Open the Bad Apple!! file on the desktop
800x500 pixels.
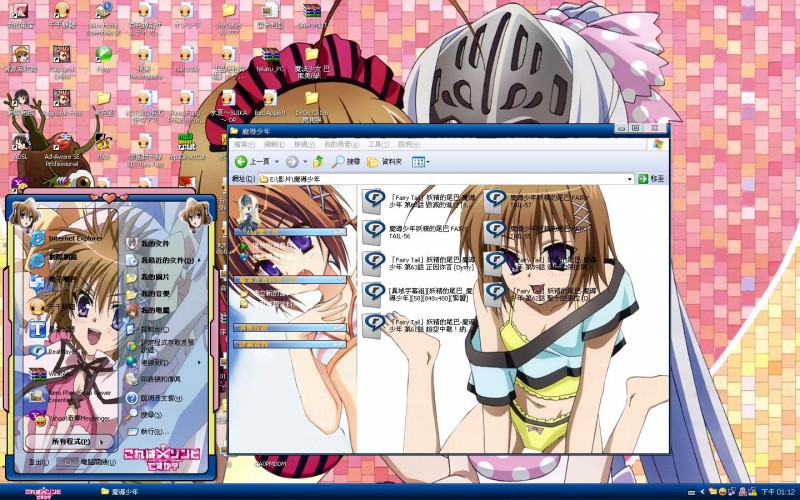pyautogui.click(x=270, y=103)
